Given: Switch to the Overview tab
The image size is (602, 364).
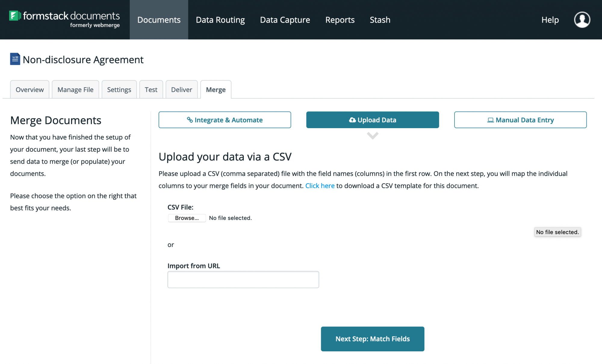Looking at the screenshot, I should coord(29,89).
